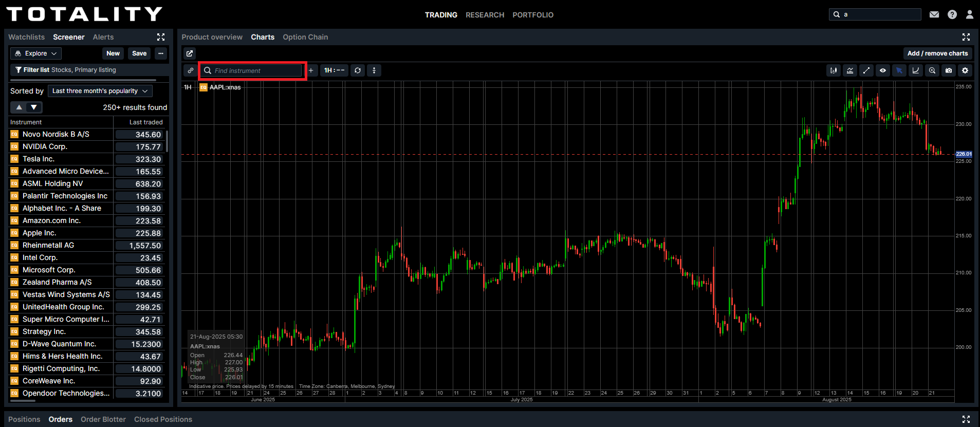Open screener more options ellipsis
The image size is (980, 427).
coord(161,53)
